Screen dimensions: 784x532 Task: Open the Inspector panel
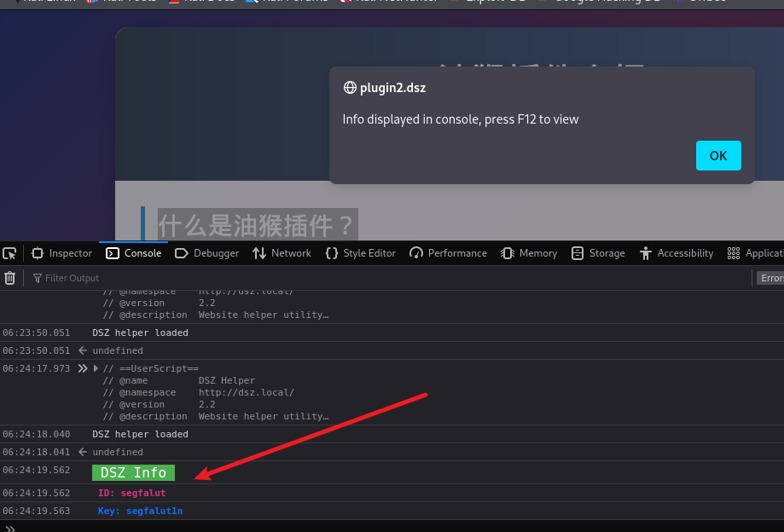(x=61, y=253)
